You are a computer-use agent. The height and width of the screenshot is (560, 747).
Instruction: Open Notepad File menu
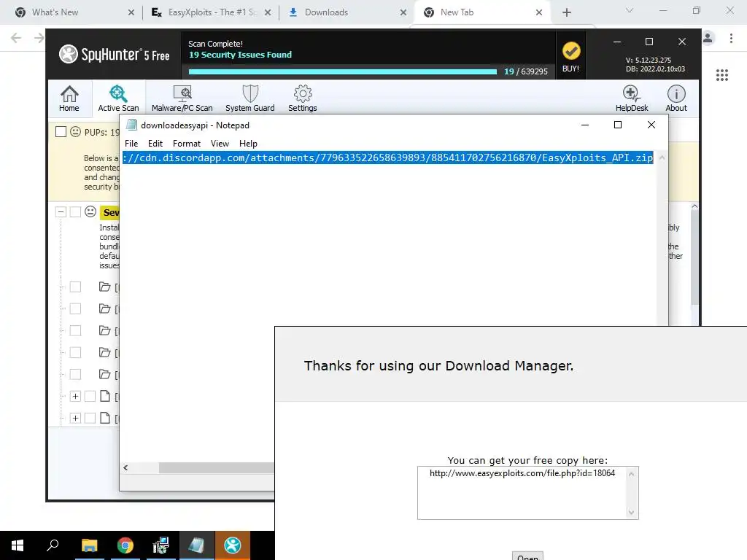click(x=131, y=144)
